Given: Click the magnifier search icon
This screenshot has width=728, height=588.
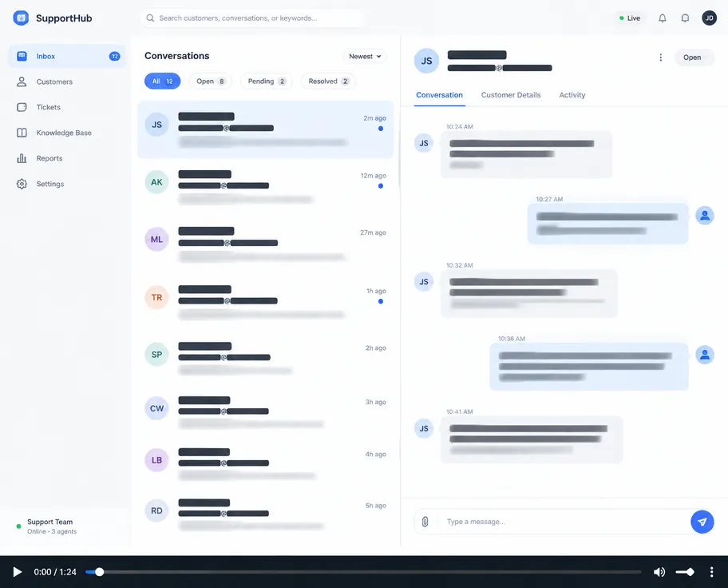Looking at the screenshot, I should point(150,18).
